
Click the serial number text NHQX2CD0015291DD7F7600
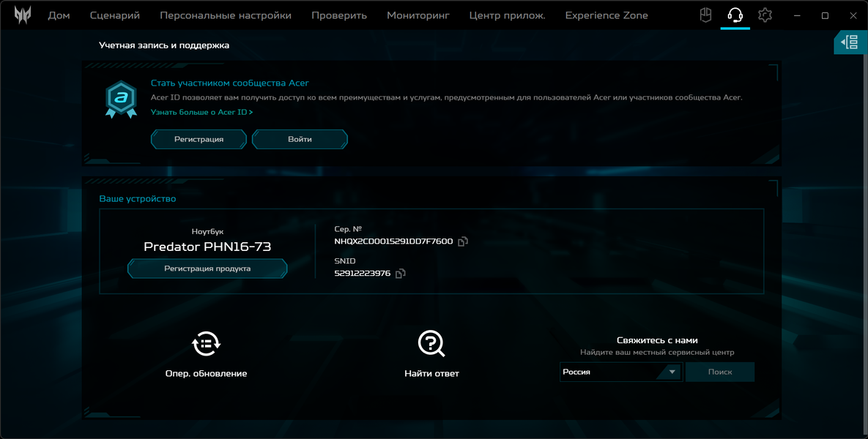[393, 241]
